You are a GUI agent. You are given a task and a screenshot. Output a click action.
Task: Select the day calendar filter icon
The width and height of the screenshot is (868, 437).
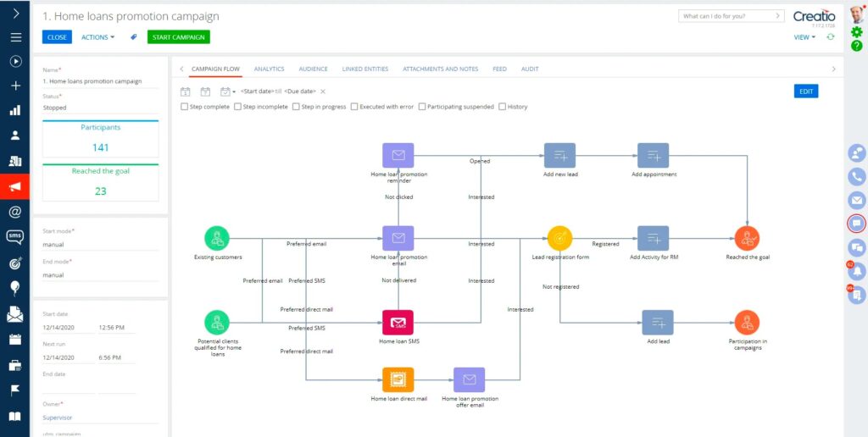pos(186,91)
